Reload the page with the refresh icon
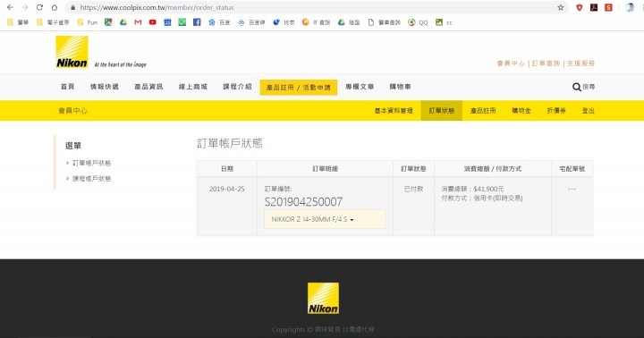644x338 pixels. pyautogui.click(x=39, y=7)
